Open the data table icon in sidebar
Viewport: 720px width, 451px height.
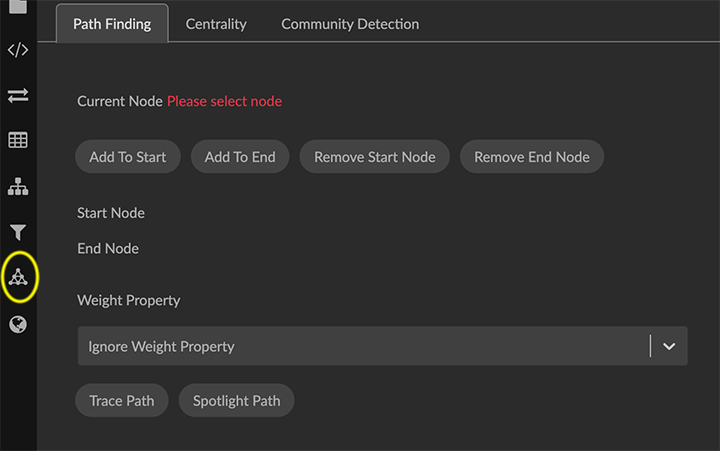tap(18, 140)
